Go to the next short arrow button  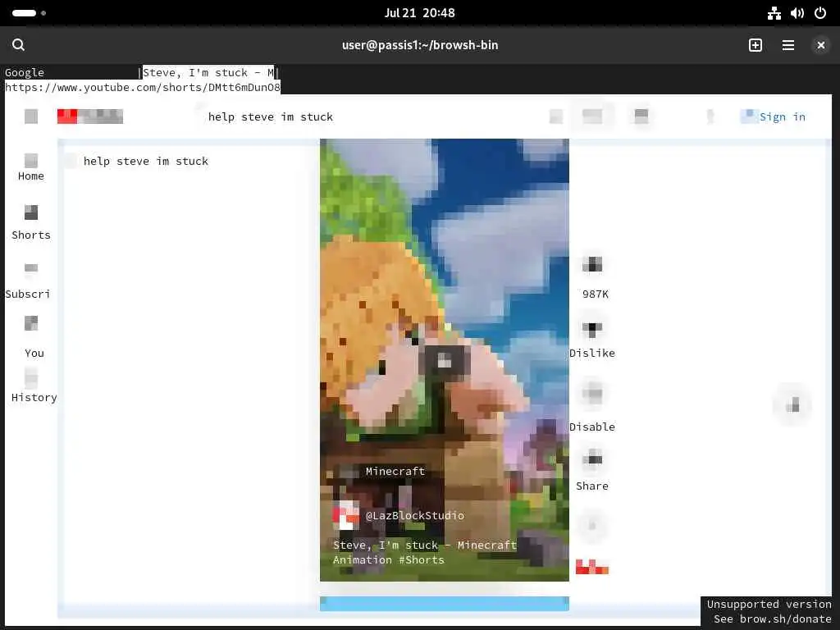point(792,405)
